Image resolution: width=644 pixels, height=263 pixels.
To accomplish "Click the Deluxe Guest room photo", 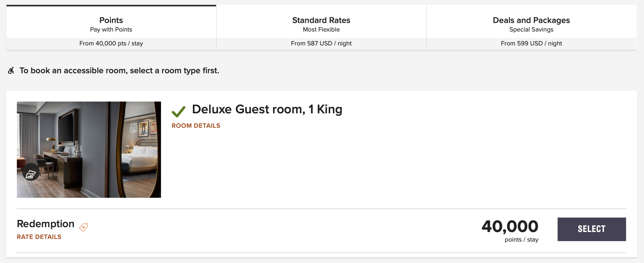I will (89, 150).
